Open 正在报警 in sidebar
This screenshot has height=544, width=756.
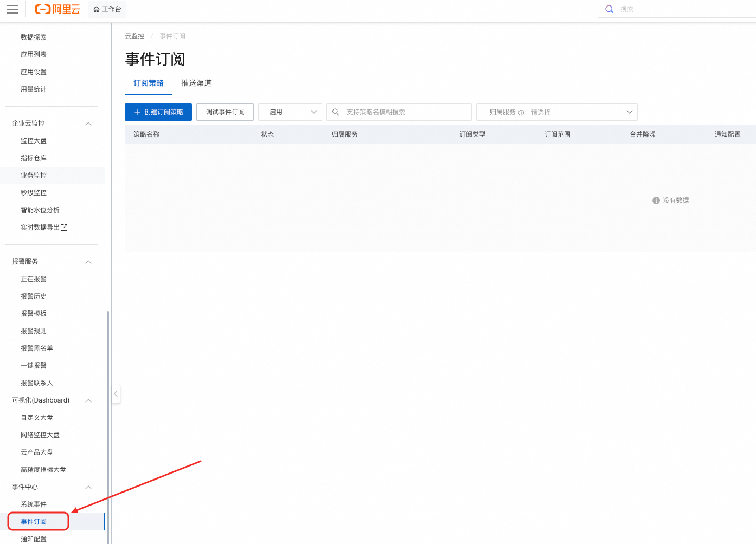click(x=34, y=279)
